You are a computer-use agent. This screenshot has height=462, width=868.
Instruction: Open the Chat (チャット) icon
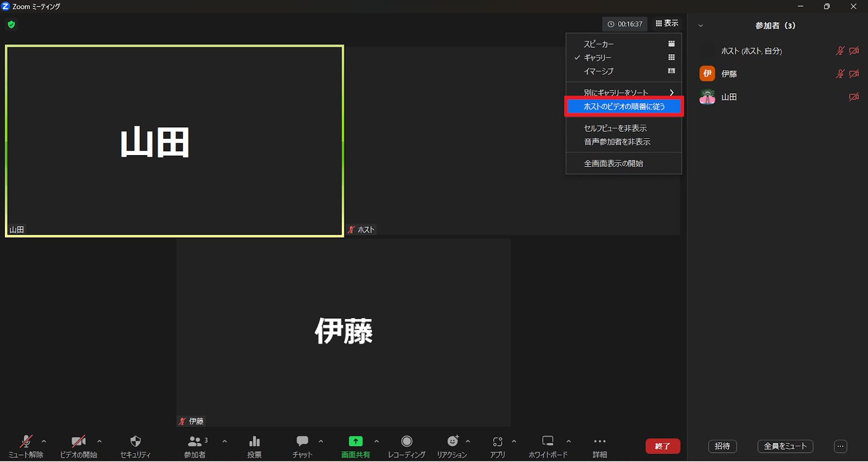point(302,441)
